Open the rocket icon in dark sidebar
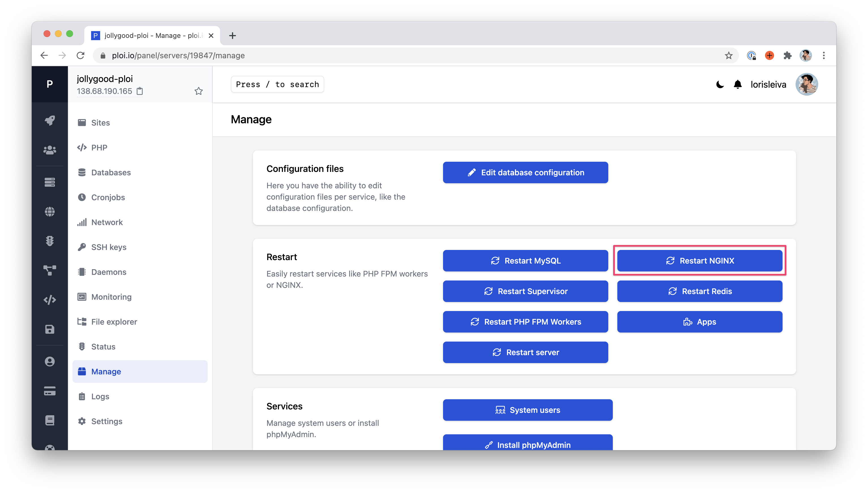The height and width of the screenshot is (492, 868). click(x=50, y=120)
